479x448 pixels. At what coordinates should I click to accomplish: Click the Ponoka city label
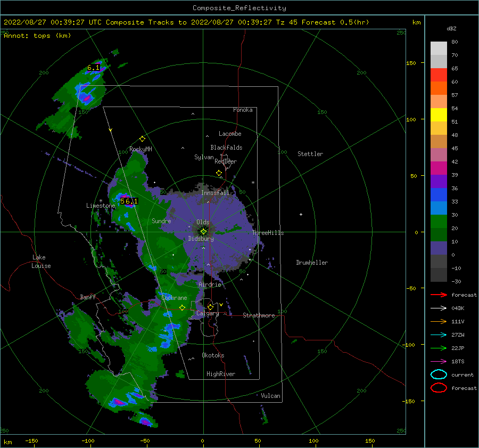(x=243, y=110)
